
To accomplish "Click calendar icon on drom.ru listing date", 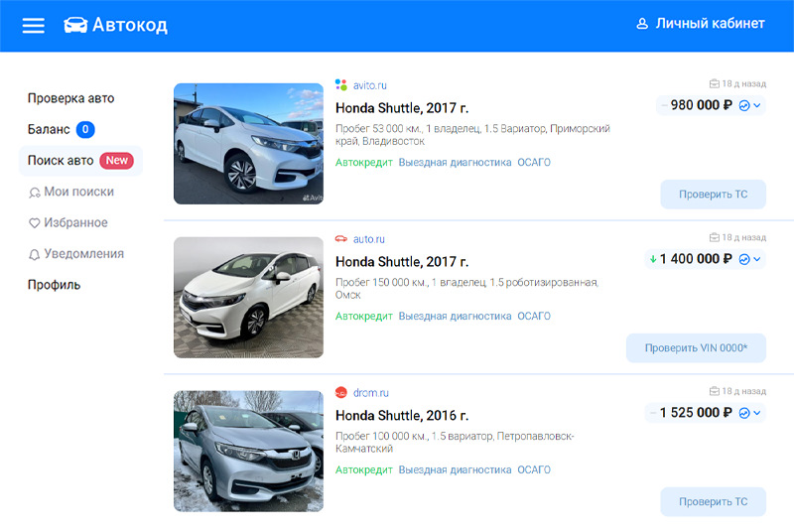I will coord(714,391).
